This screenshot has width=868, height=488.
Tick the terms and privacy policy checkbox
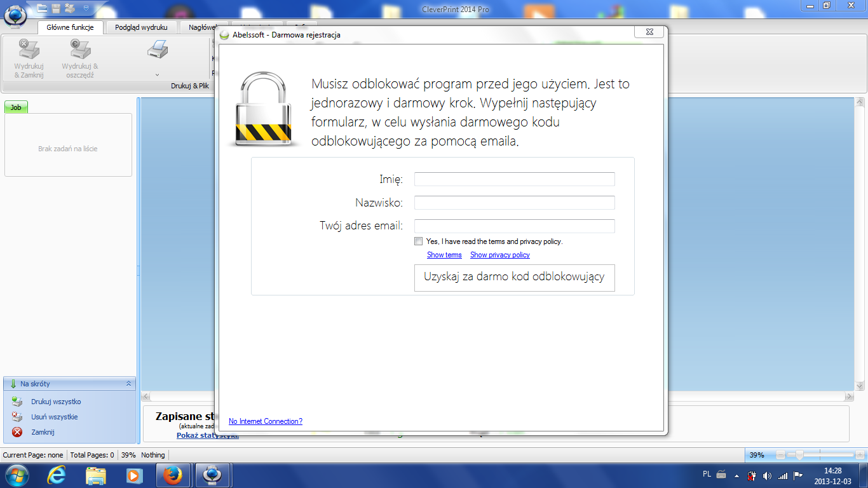[x=418, y=241]
